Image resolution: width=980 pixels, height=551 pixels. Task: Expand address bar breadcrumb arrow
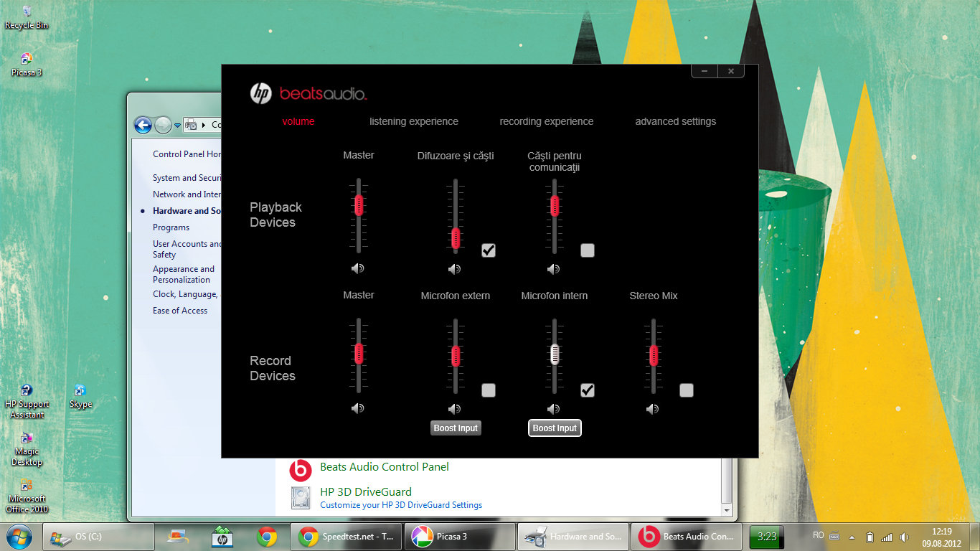coord(203,125)
